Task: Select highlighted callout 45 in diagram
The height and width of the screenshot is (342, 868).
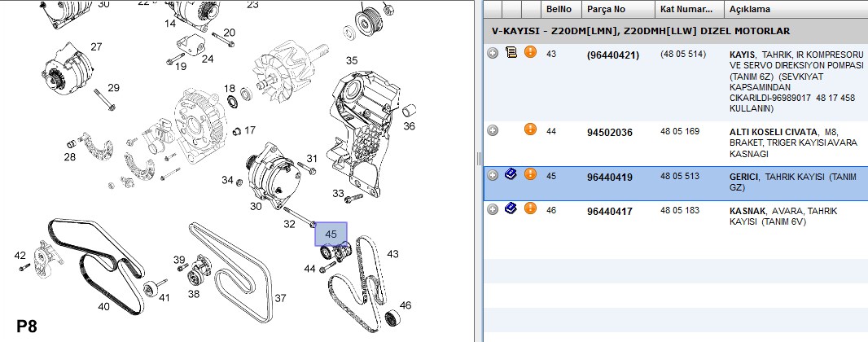Action: [x=331, y=234]
